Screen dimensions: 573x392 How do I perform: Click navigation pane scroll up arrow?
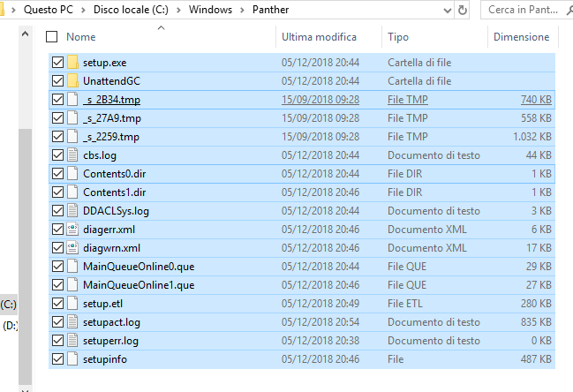26,34
